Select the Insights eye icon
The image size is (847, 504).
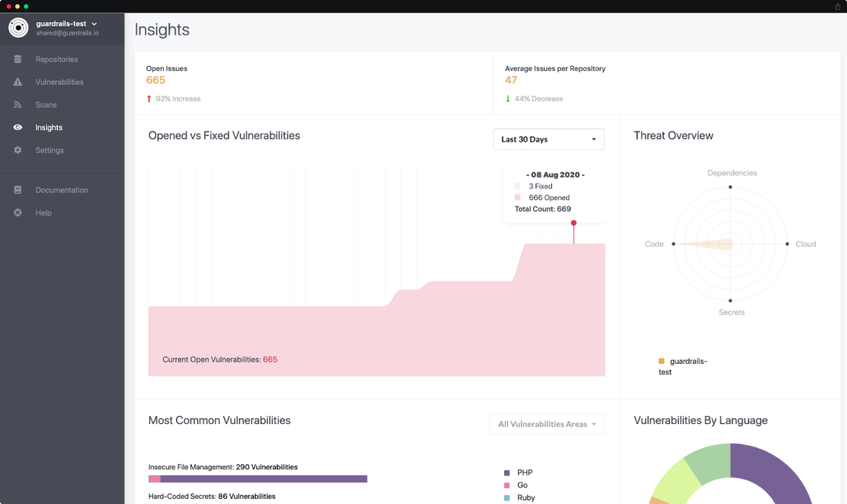[x=18, y=127]
